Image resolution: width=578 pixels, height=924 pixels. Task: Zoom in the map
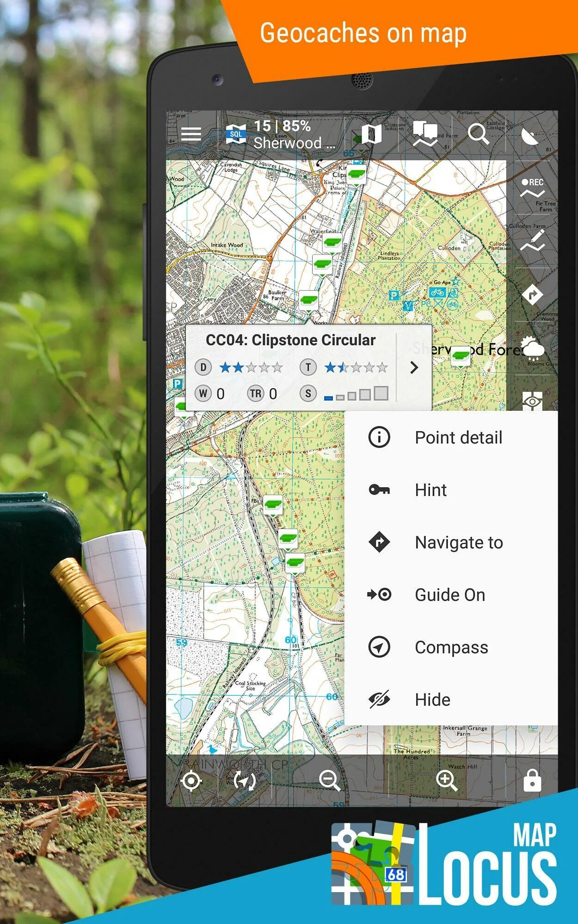click(x=447, y=781)
